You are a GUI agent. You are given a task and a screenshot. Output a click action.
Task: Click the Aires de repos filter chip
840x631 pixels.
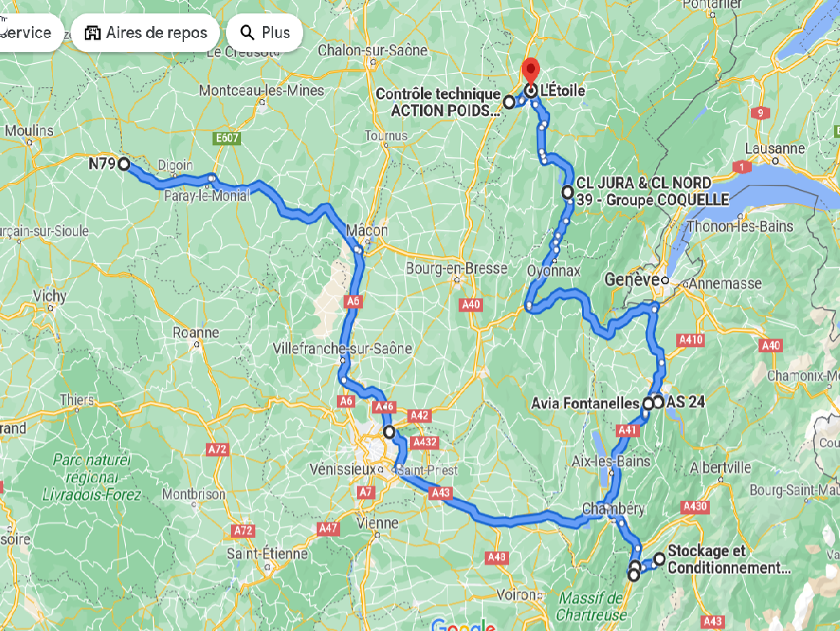(x=145, y=33)
